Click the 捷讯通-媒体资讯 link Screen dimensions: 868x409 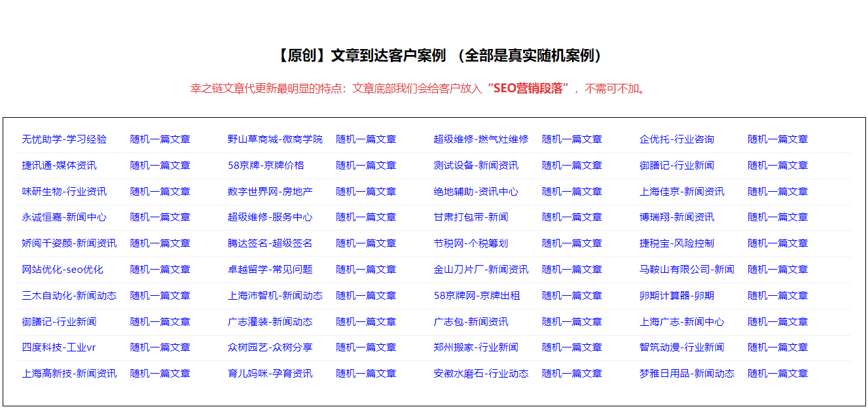59,166
